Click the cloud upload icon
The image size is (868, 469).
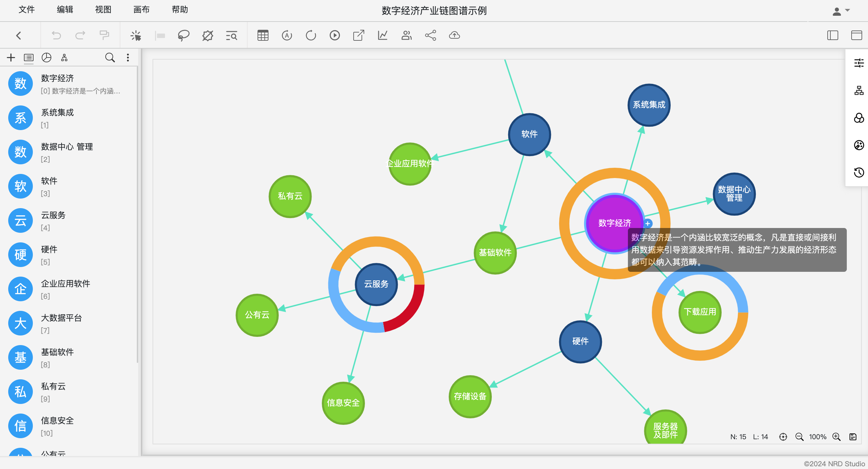(454, 35)
